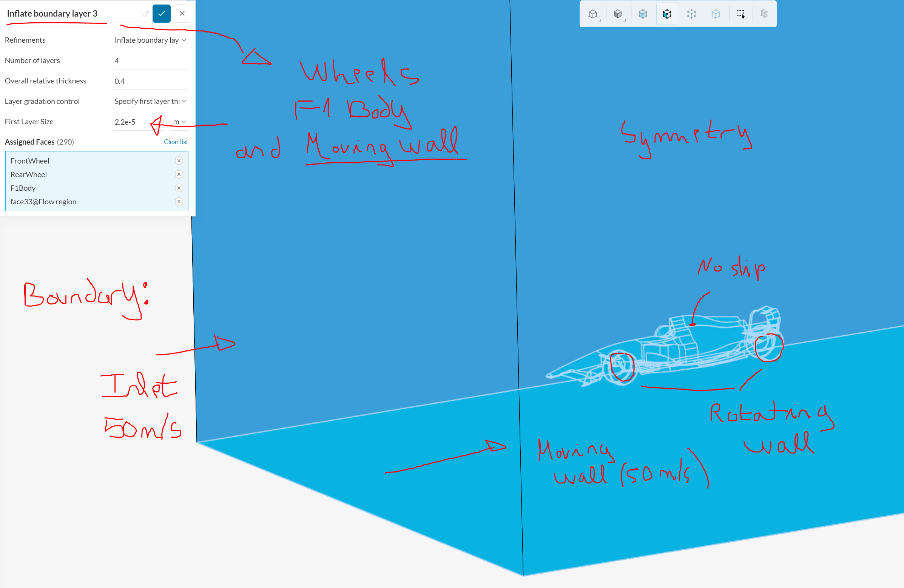Open the render mode shaded cube

(x=618, y=14)
